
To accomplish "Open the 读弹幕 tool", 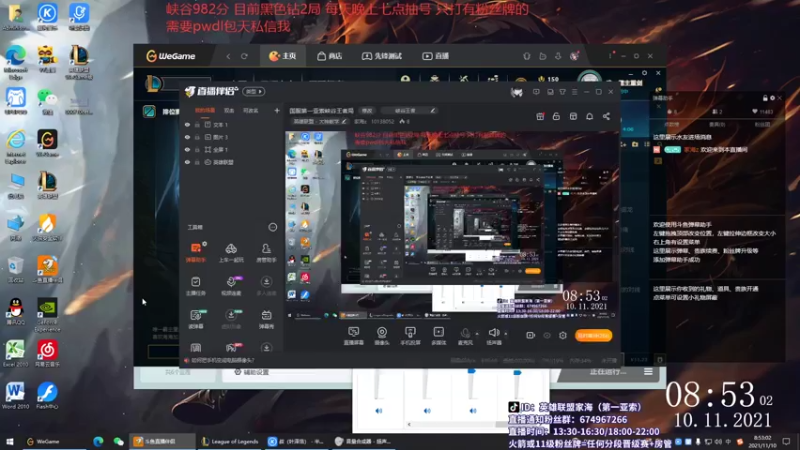I will click(196, 319).
